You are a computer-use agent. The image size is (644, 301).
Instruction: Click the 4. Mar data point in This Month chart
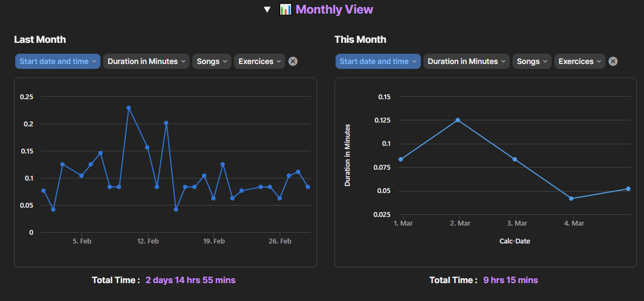[x=571, y=198]
